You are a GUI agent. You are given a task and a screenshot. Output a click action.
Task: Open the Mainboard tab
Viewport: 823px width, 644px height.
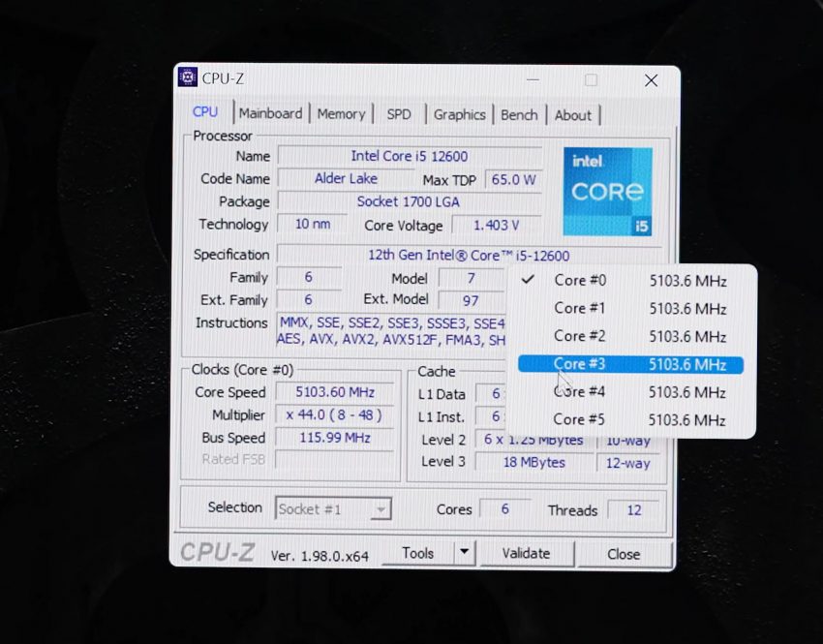270,113
